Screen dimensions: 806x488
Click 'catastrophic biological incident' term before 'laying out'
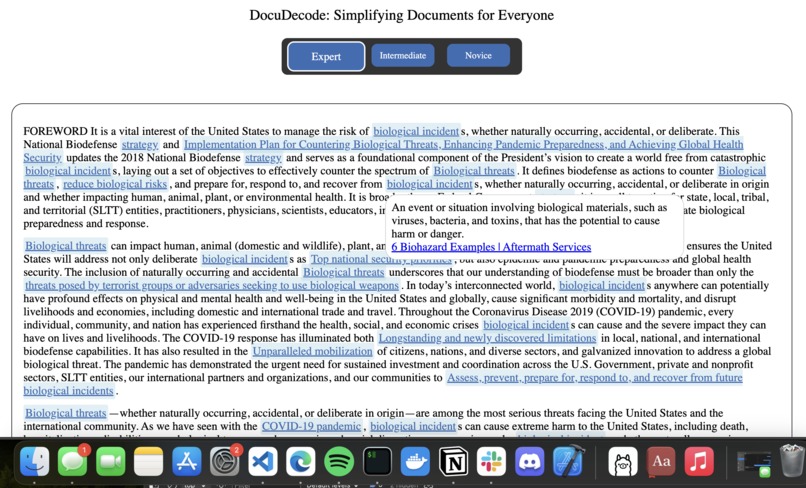pos(67,171)
